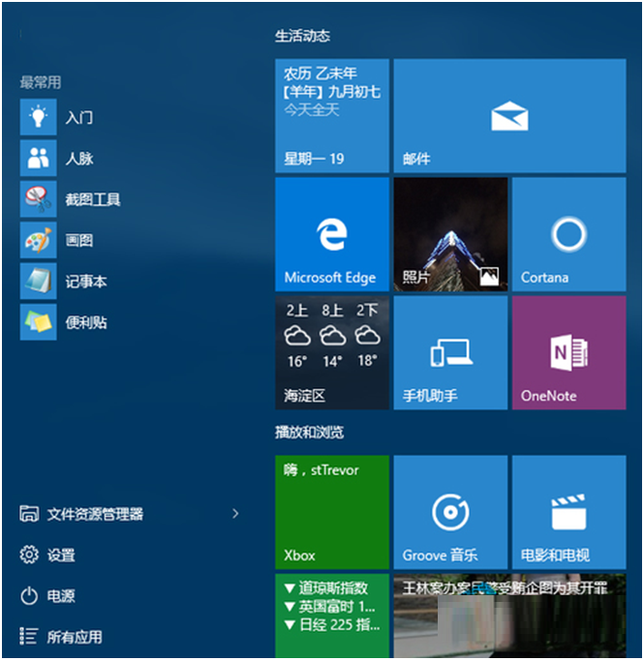This screenshot has height=661, width=644.
Task: Launch 画图 paint palette icon
Action: coord(38,240)
